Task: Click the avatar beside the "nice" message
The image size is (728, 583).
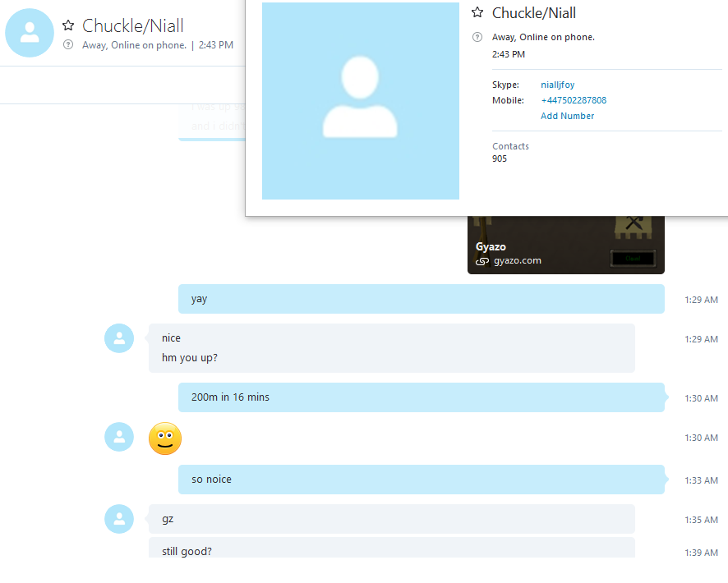Action: tap(119, 338)
